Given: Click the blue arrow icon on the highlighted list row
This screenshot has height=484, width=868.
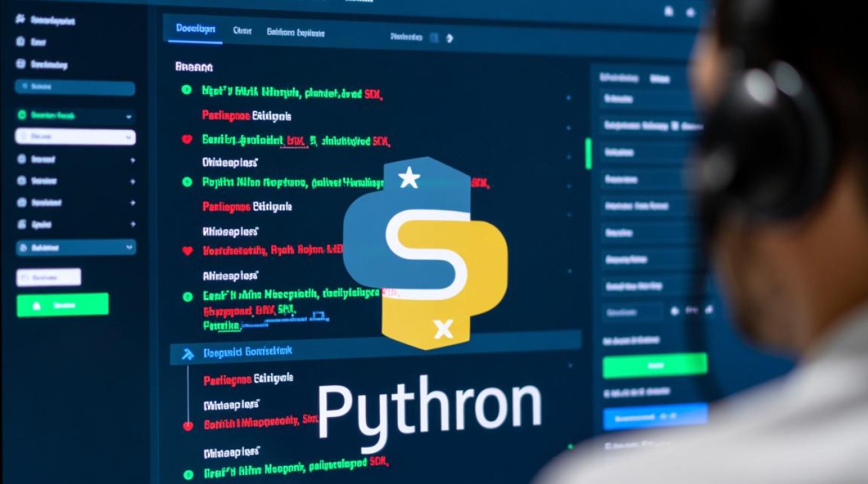Looking at the screenshot, I should pyautogui.click(x=188, y=354).
